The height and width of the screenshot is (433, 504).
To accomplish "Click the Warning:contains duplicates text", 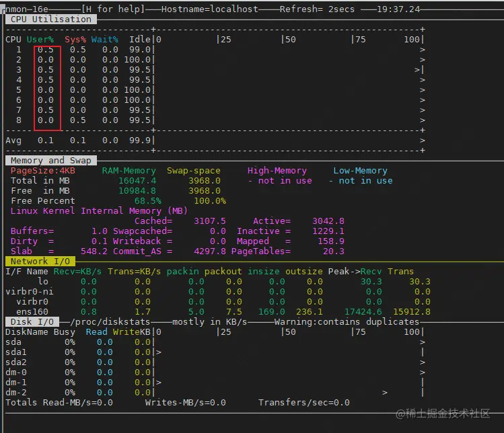I will click(x=347, y=321).
